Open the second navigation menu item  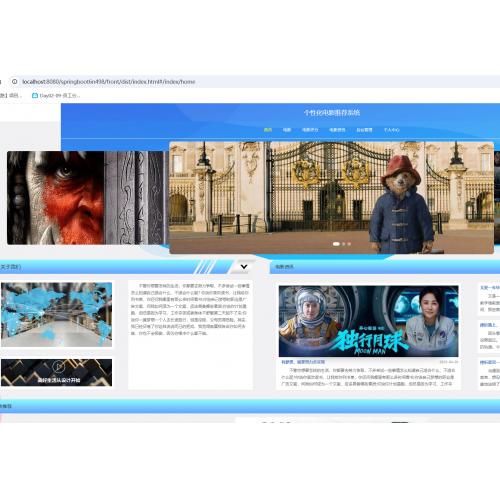287,130
